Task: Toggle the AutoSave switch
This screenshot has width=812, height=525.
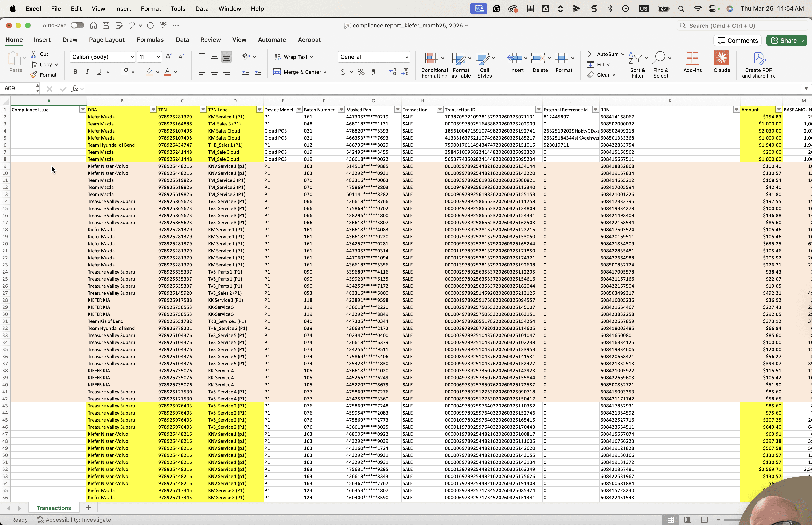Action: click(x=77, y=25)
